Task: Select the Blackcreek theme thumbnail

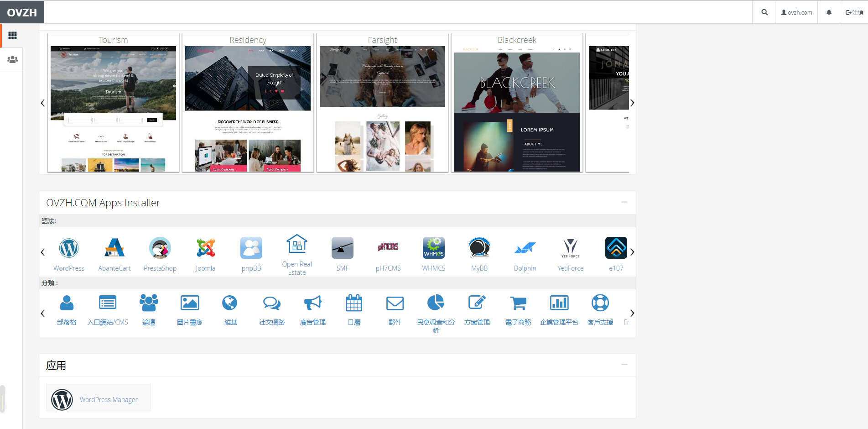Action: coord(517,109)
